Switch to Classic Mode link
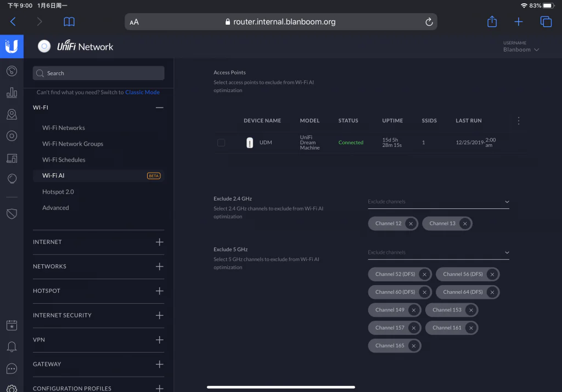This screenshot has height=392, width=562. point(142,92)
